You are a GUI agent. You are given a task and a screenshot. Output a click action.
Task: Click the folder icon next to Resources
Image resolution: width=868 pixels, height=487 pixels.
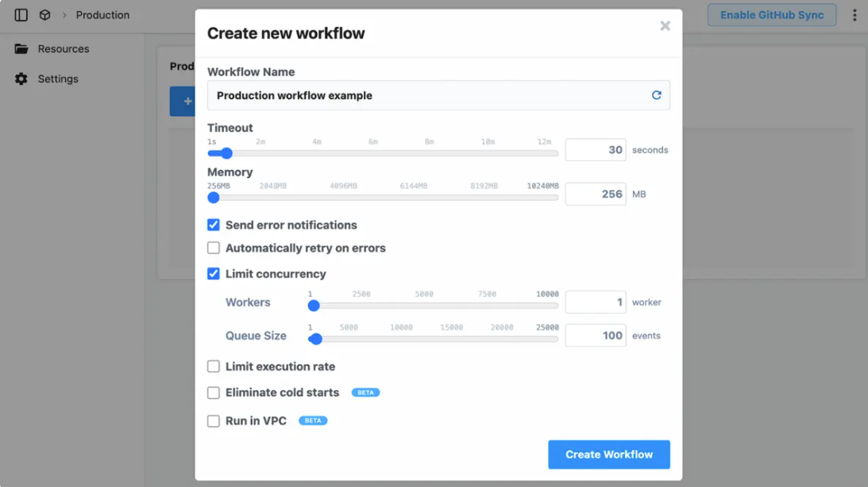(21, 48)
